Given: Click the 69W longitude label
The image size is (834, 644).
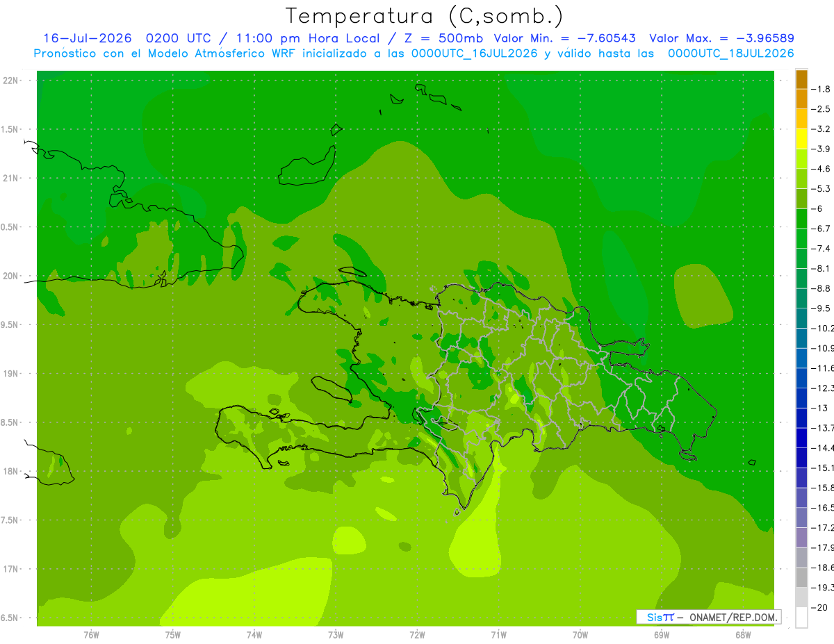Looking at the screenshot, I should (x=662, y=635).
